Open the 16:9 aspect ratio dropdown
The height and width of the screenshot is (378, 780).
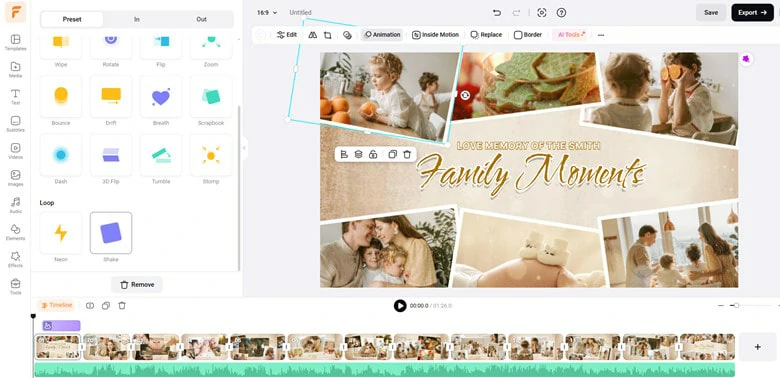point(267,12)
